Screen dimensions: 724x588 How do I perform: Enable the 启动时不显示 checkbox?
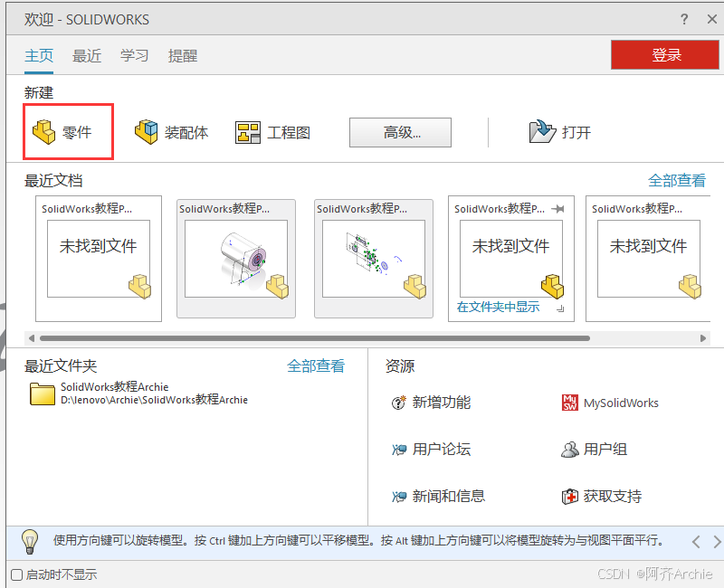(x=16, y=574)
